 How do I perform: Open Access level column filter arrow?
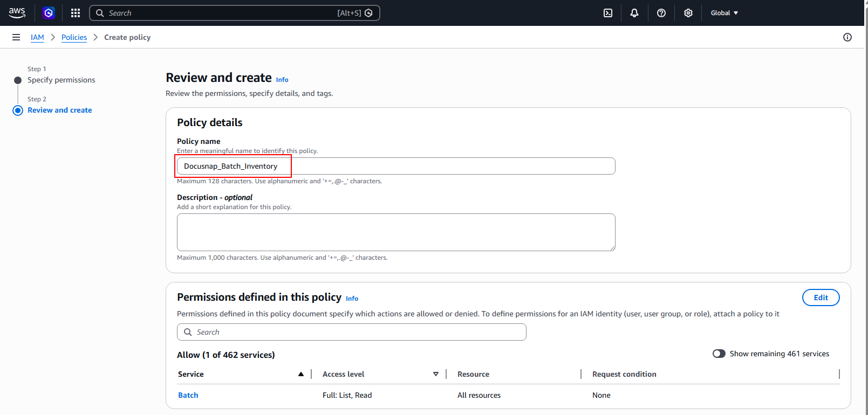pos(436,374)
